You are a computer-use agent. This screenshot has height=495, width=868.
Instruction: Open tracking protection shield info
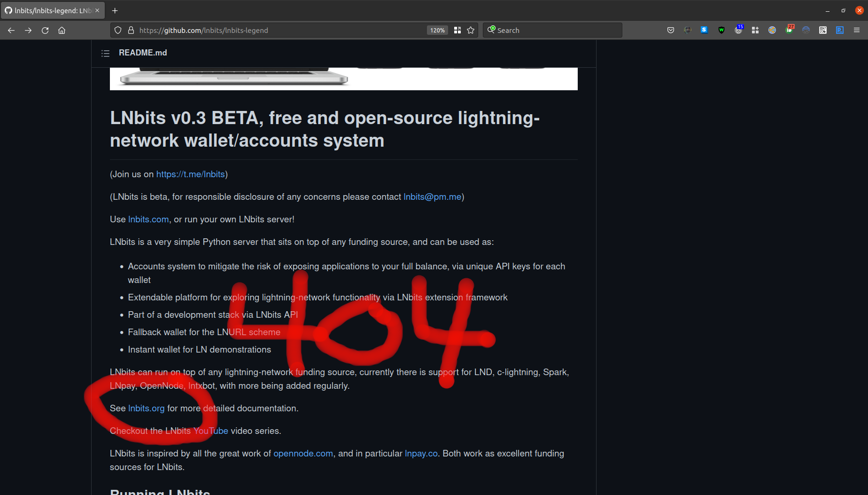[x=118, y=30]
